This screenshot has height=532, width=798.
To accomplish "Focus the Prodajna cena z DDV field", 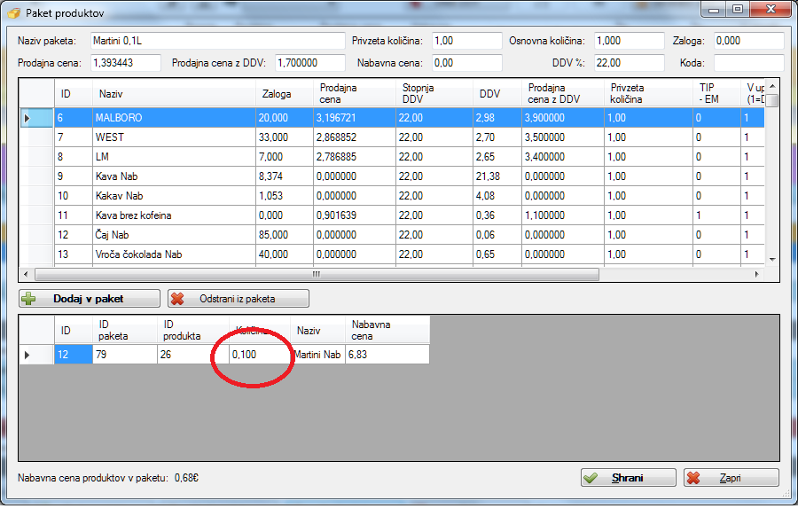I will [x=309, y=63].
